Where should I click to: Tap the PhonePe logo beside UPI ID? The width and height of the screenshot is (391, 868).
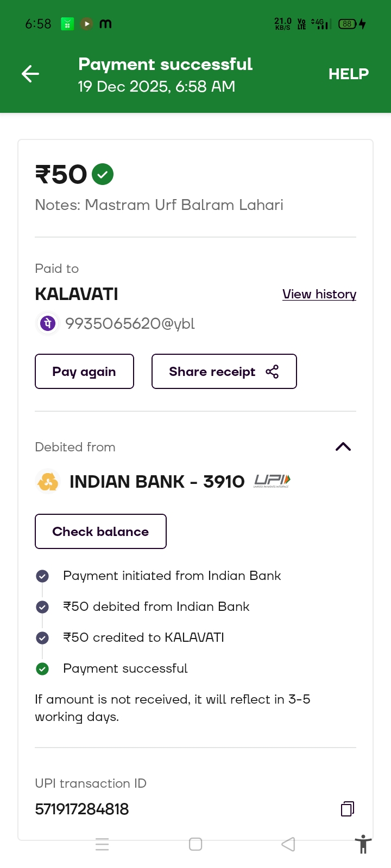[x=47, y=323]
